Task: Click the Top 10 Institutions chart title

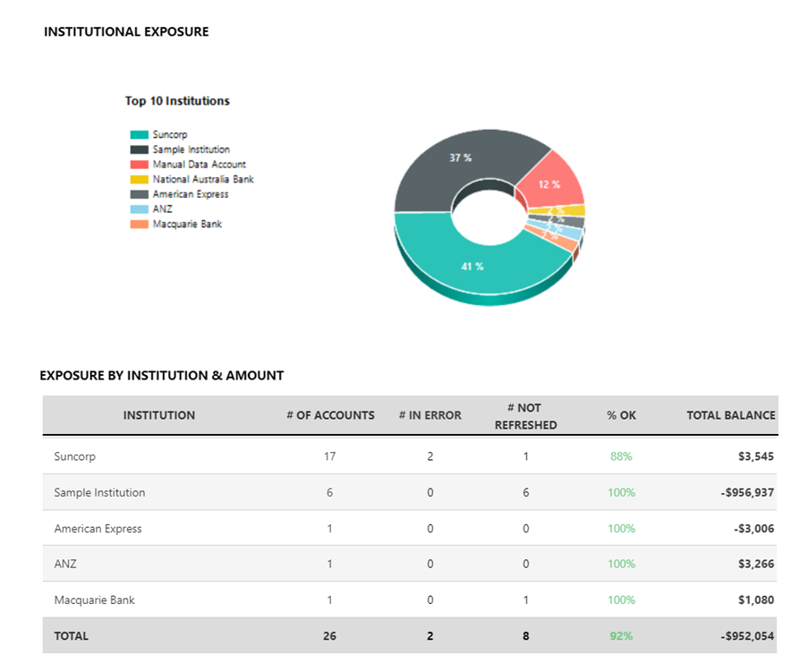Action: coord(177,101)
